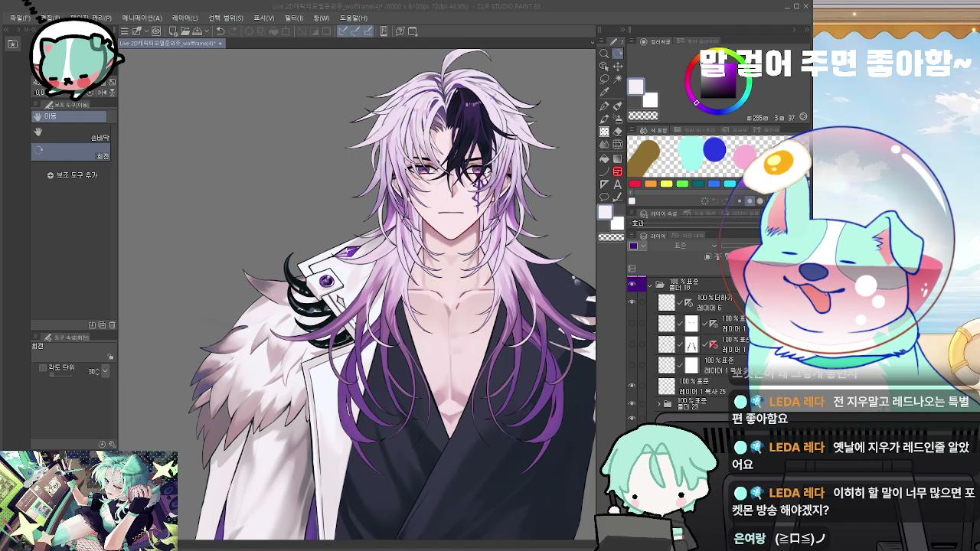Select the Eyedropper tool
The width and height of the screenshot is (980, 551).
[604, 93]
